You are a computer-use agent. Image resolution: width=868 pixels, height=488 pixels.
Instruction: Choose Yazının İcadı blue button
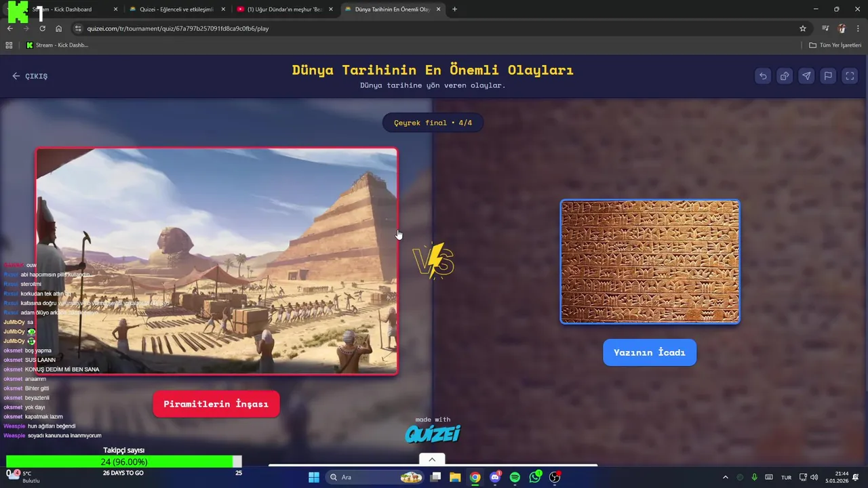point(650,352)
